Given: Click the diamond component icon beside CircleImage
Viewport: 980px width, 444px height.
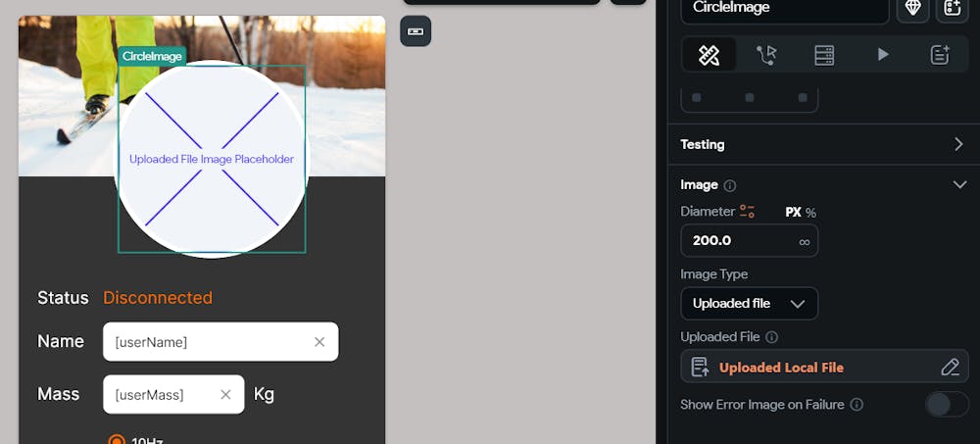Looking at the screenshot, I should click(913, 8).
